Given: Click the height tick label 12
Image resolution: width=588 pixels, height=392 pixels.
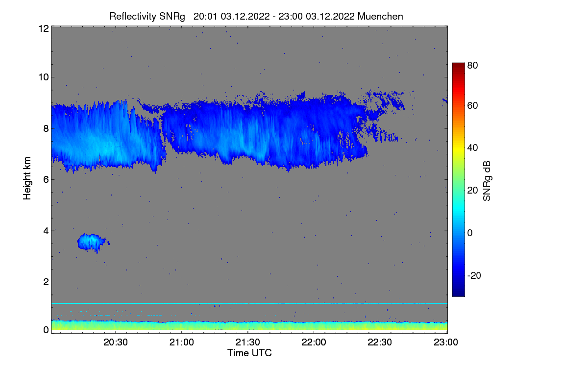Looking at the screenshot, I should click(44, 28).
